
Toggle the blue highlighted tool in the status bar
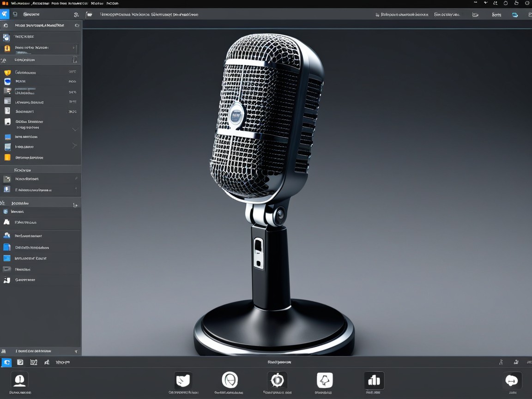click(x=6, y=362)
